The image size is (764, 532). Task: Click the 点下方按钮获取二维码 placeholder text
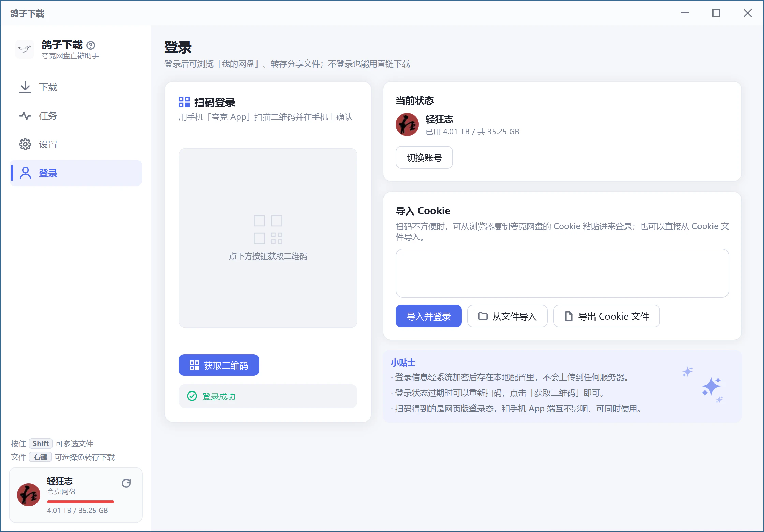[x=268, y=256]
